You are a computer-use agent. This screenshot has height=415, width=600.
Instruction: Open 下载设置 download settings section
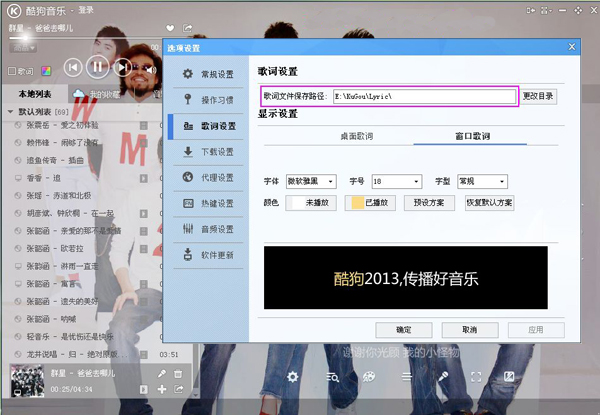coord(208,152)
